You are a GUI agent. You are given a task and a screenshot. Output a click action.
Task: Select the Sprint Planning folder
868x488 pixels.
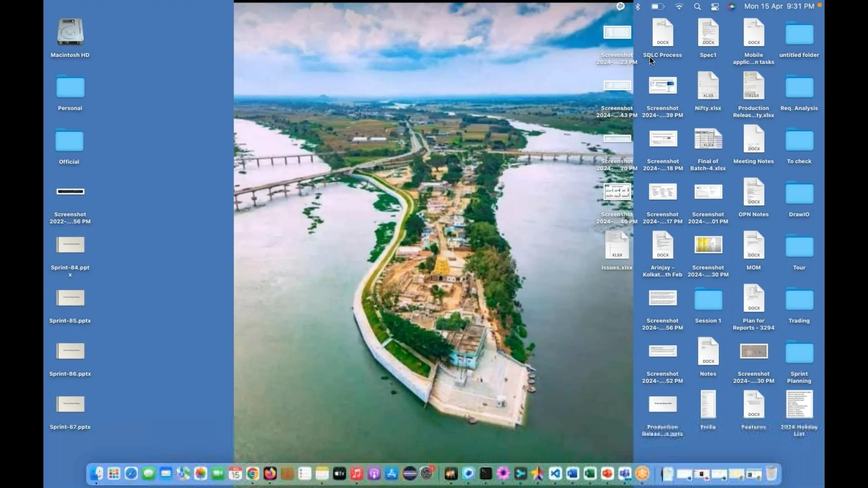point(799,361)
